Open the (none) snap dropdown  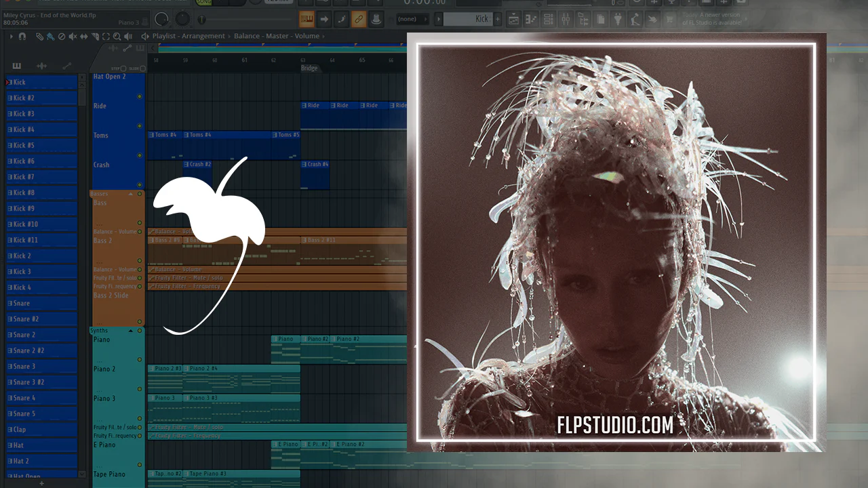click(413, 19)
